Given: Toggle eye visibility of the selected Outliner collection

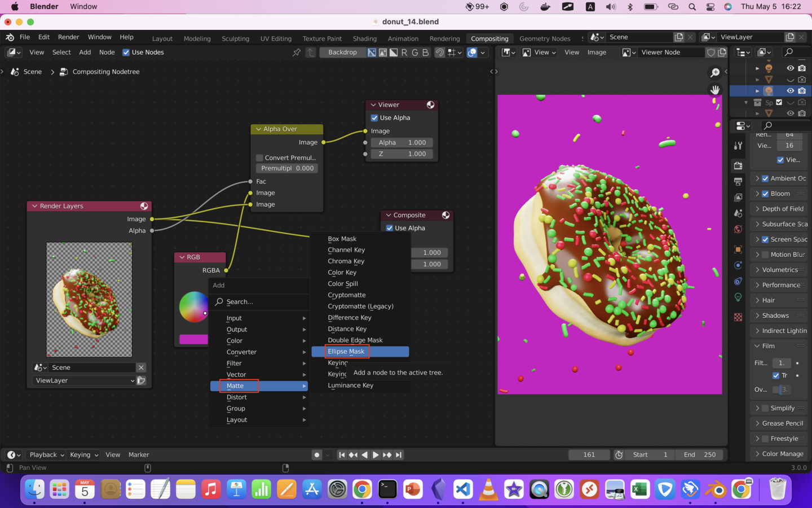Looking at the screenshot, I should (x=790, y=90).
